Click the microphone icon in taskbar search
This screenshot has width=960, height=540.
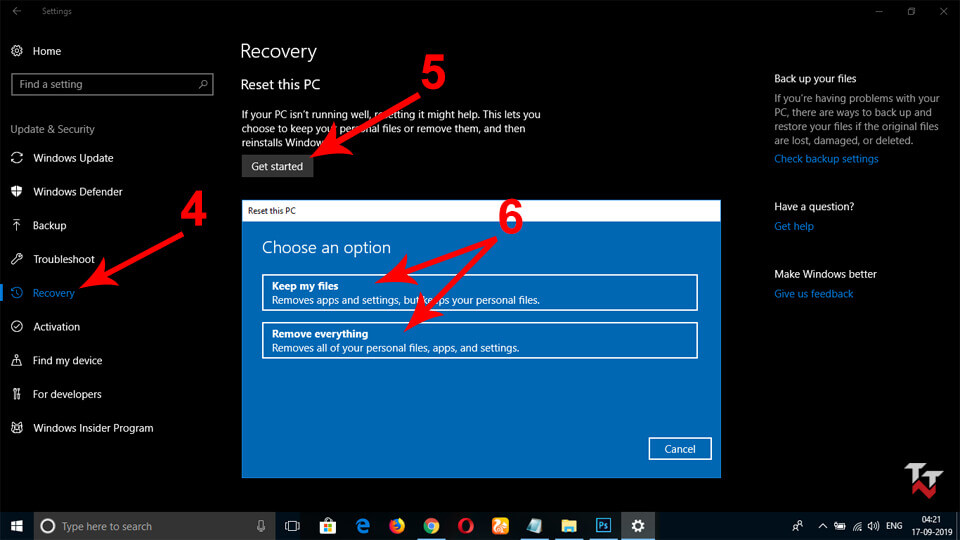point(261,526)
